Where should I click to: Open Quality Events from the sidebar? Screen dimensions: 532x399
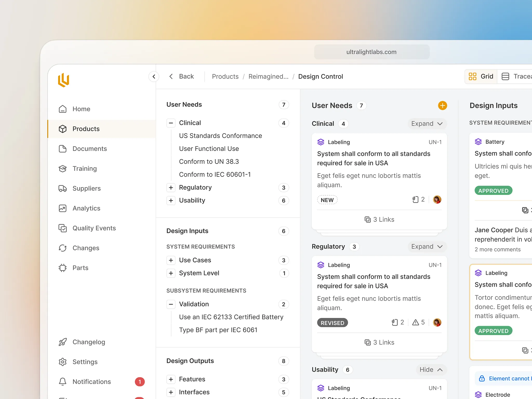pyautogui.click(x=94, y=228)
